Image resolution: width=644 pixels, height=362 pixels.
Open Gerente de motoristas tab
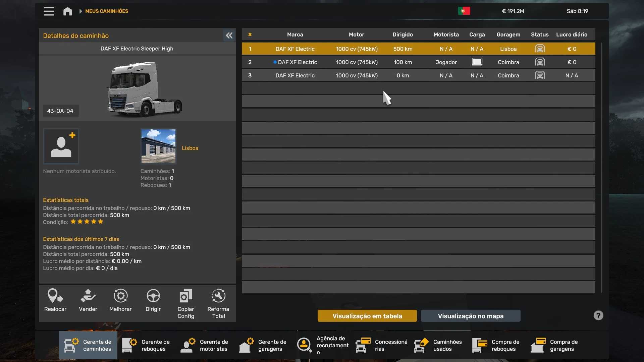click(x=205, y=345)
